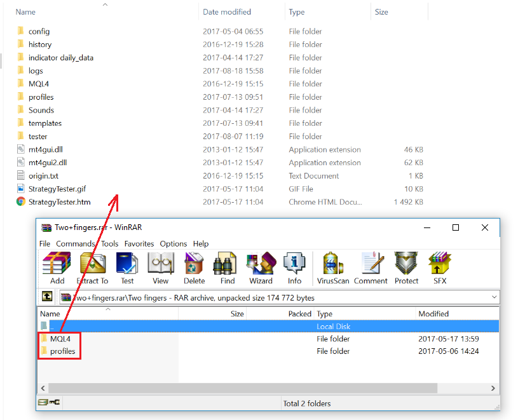
Task: Select the 'templates' folder name
Action: [45, 123]
